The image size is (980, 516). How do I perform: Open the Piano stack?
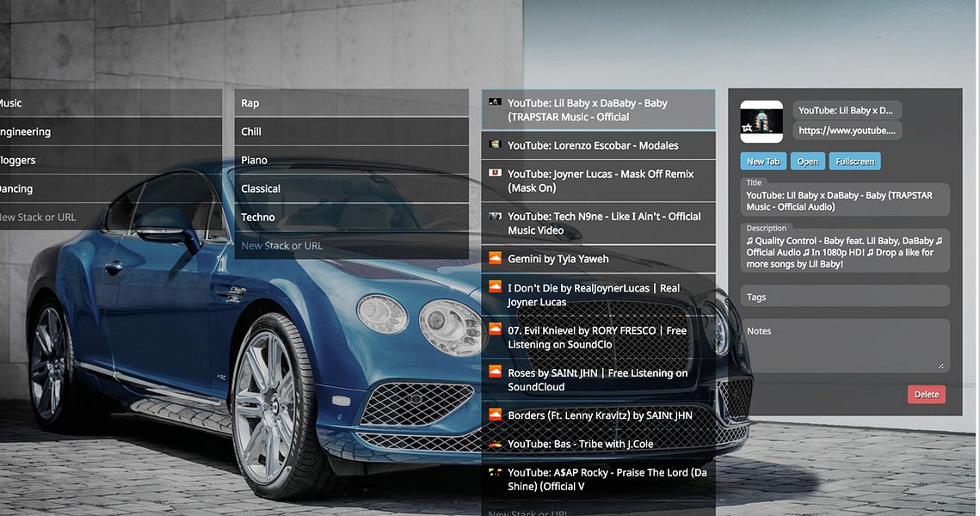click(x=351, y=160)
